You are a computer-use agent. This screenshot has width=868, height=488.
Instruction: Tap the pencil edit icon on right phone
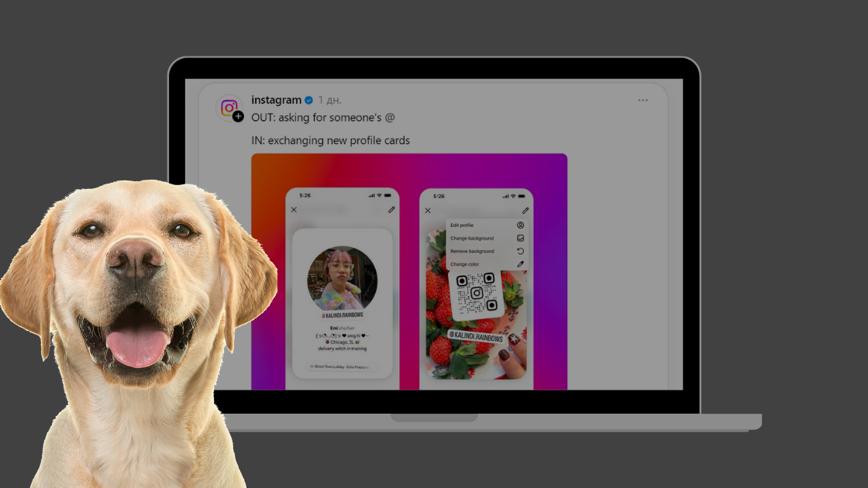525,211
